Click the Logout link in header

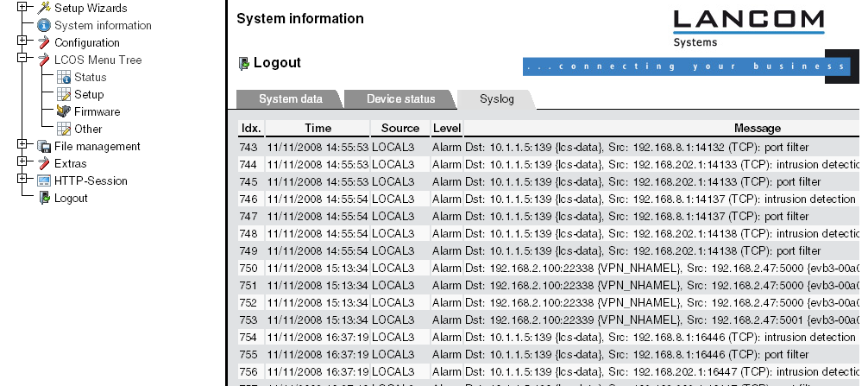pyautogui.click(x=276, y=62)
